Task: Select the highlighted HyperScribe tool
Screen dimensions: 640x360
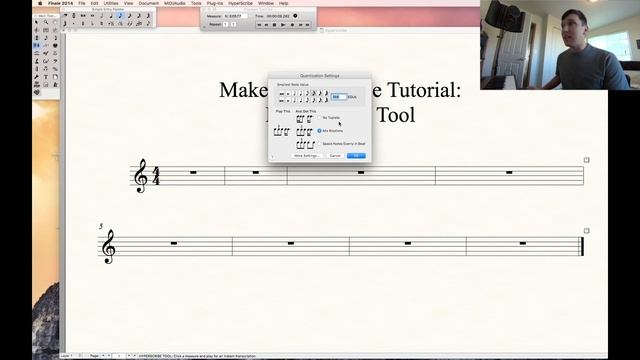Action: (36, 45)
